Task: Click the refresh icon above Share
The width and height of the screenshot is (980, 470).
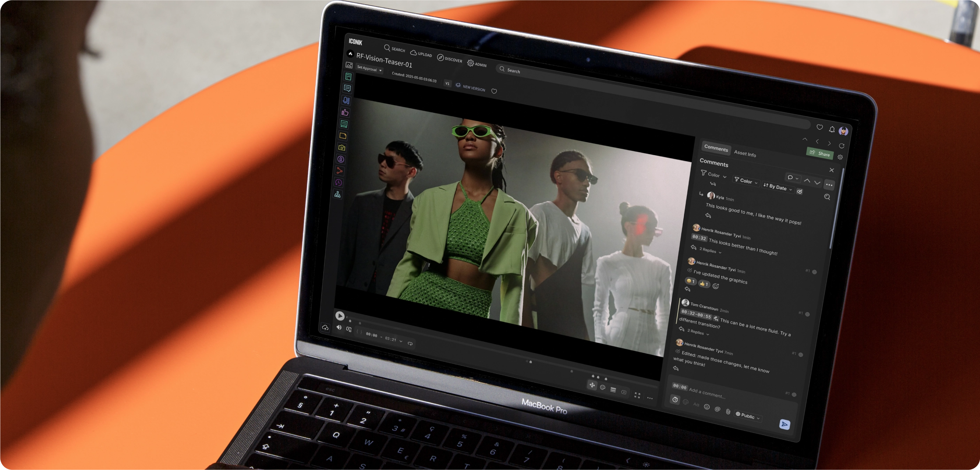Action: pos(842,146)
